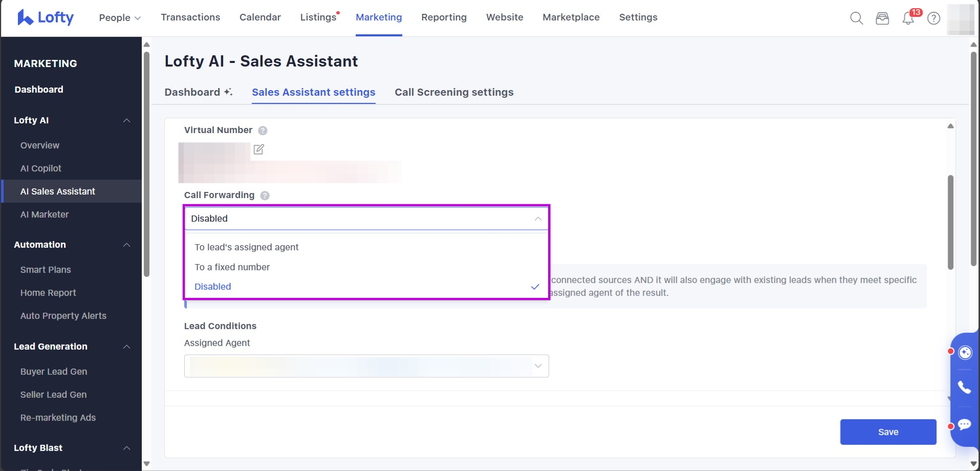Switch to Sales Assistant settings tab
Viewport: 980px width, 471px height.
point(314,92)
